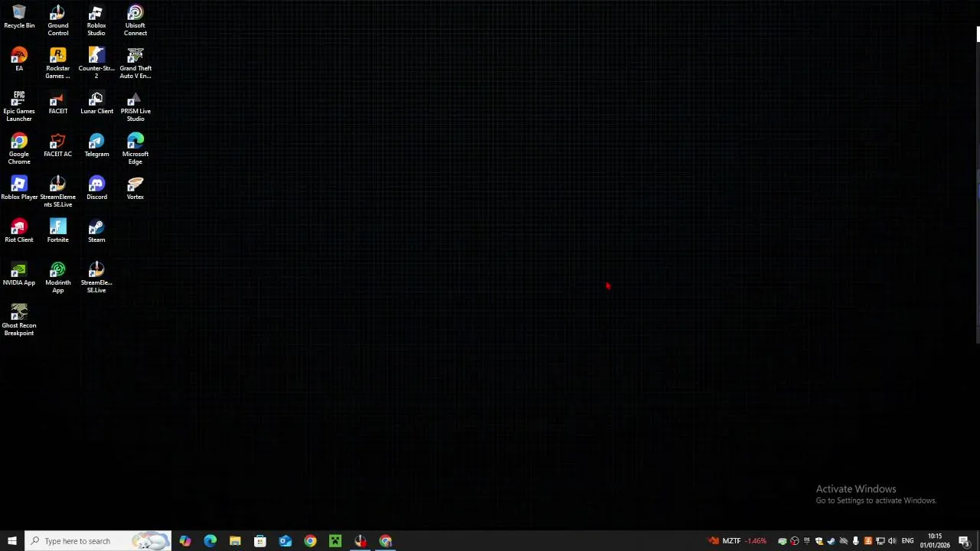
Task: Click the FACEIT desktop icon
Action: [58, 103]
